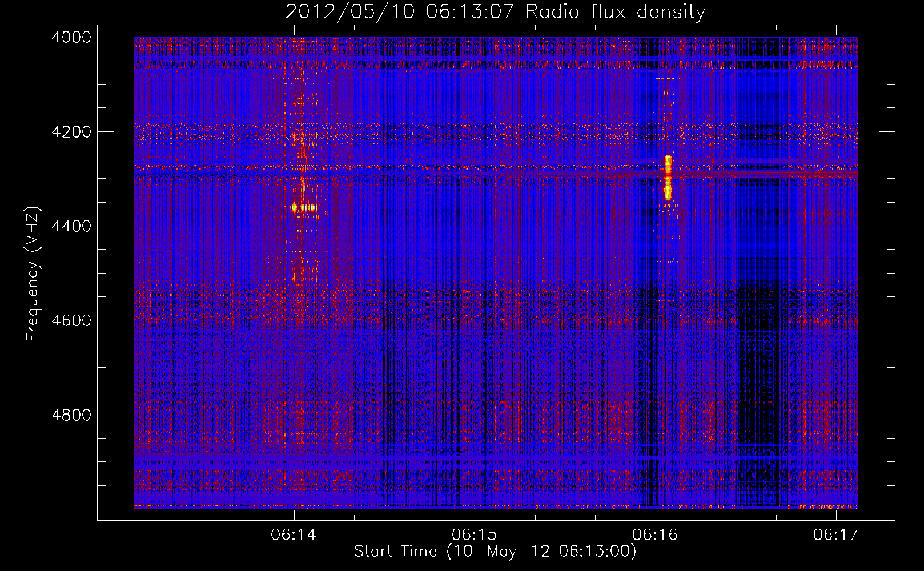This screenshot has height=571, width=924.
Task: Click the 4400 frequency axis label
Action: pyautogui.click(x=71, y=226)
